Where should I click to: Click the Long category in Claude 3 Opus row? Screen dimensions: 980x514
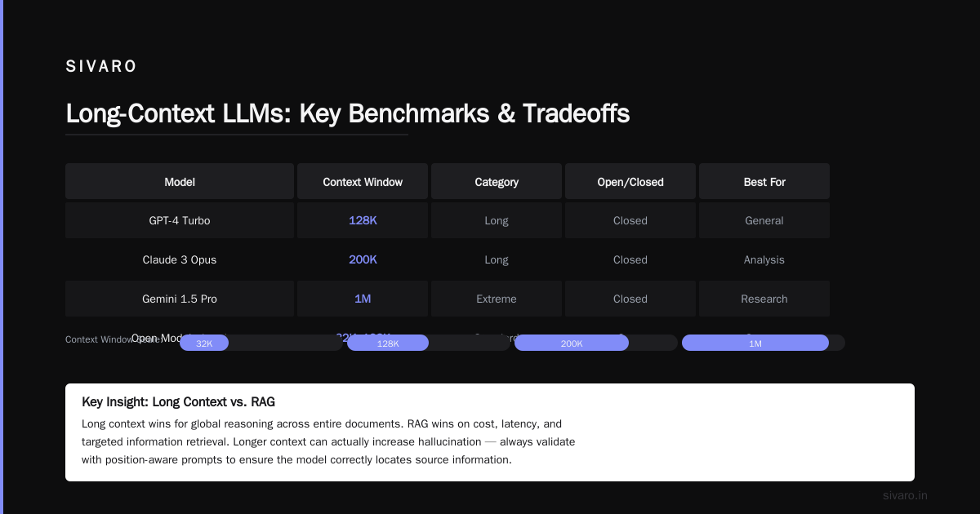pyautogui.click(x=497, y=259)
